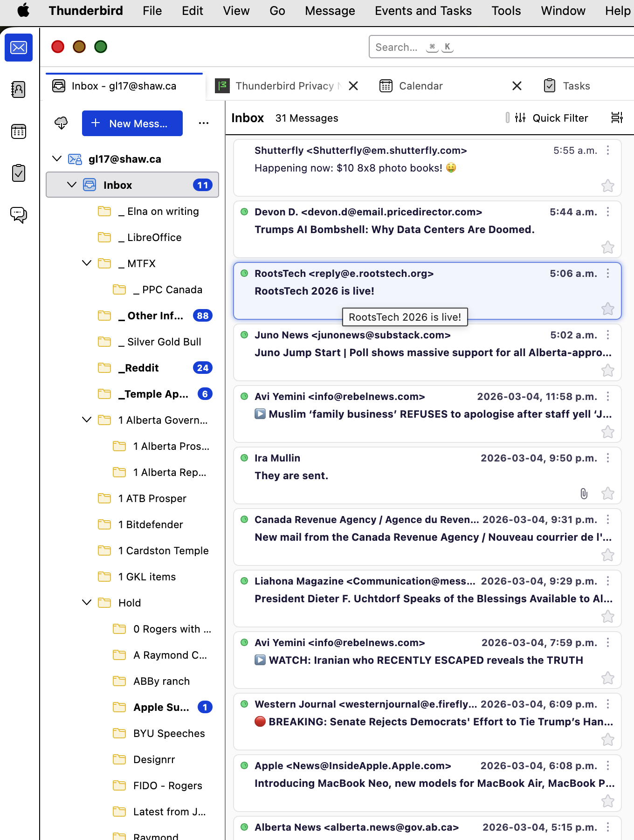
Task: Open the Go menu
Action: pos(277,10)
